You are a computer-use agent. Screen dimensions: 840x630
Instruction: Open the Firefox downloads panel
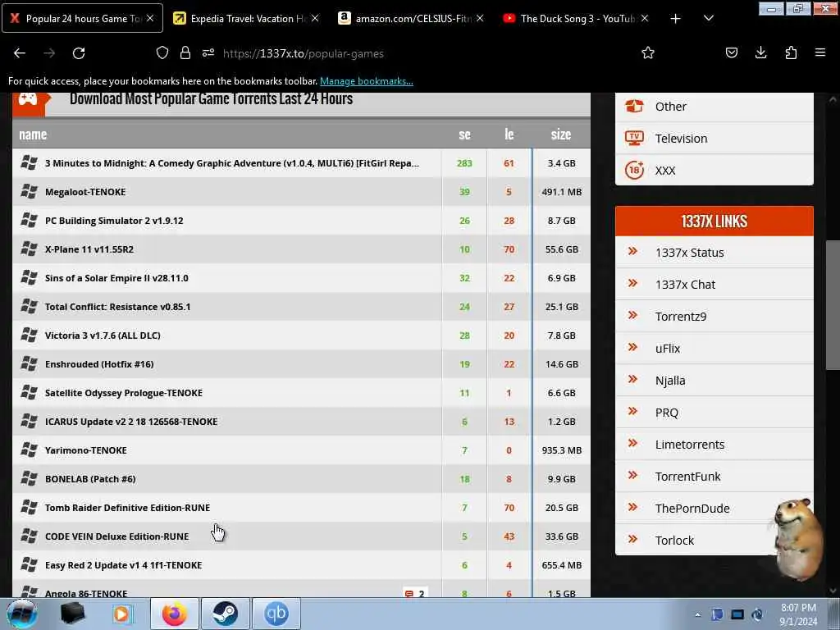tap(760, 53)
